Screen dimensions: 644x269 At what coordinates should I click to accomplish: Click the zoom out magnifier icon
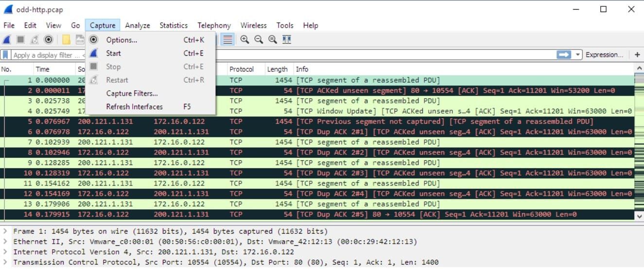point(259,40)
